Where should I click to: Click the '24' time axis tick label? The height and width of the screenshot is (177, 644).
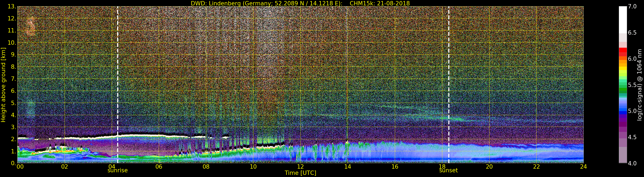(583, 167)
